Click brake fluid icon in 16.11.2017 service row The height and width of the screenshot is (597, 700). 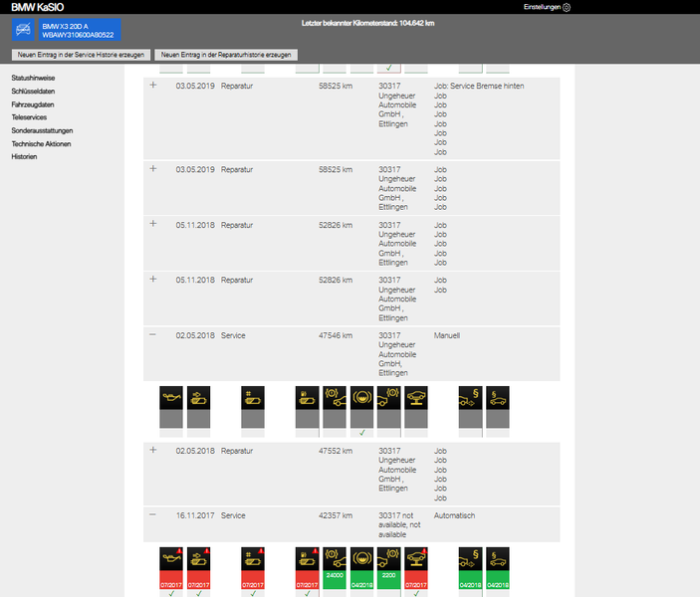[x=361, y=558]
